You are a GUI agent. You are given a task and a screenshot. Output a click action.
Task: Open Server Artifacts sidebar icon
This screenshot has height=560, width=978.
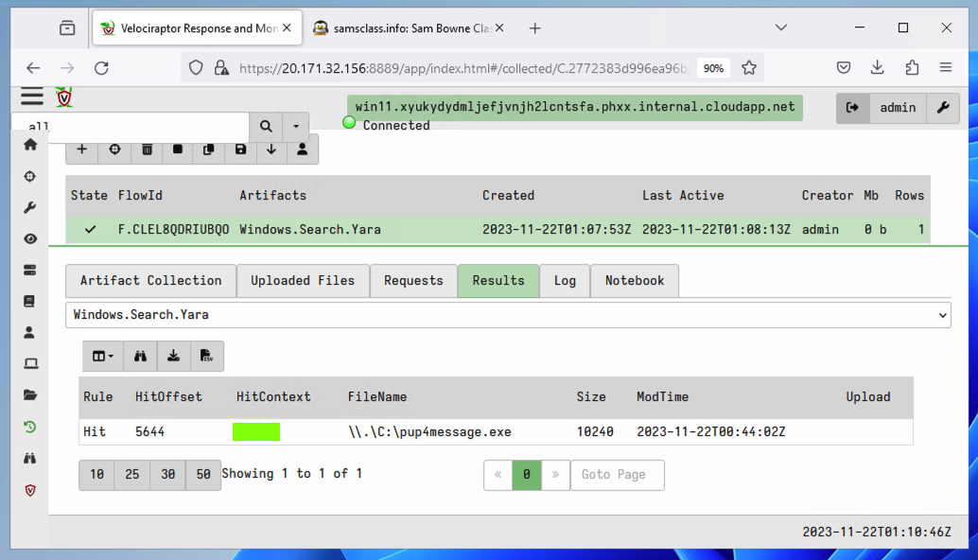30,270
